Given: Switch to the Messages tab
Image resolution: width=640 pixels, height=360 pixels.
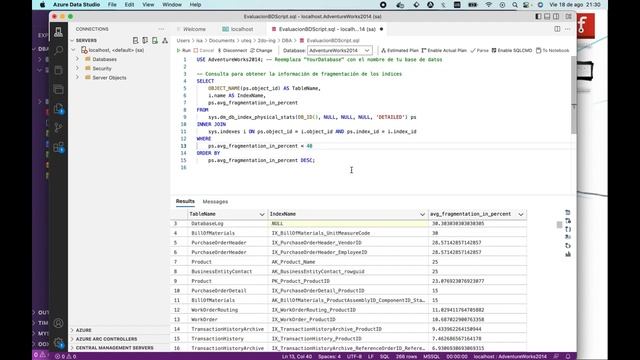Looking at the screenshot, I should point(215,202).
